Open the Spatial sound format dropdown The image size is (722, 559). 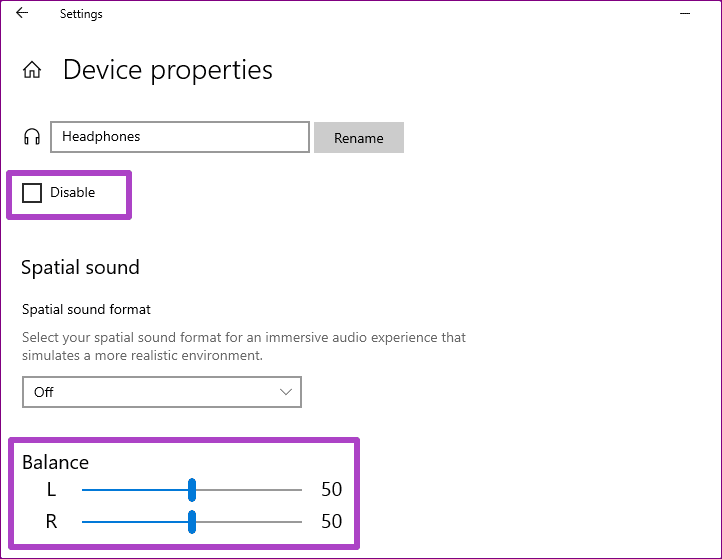pyautogui.click(x=162, y=392)
